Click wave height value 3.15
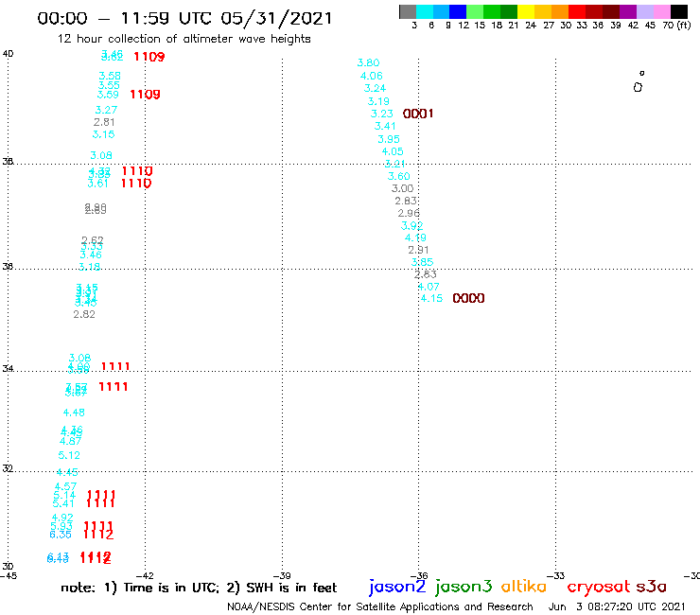This screenshot has width=700, height=615. [x=103, y=134]
